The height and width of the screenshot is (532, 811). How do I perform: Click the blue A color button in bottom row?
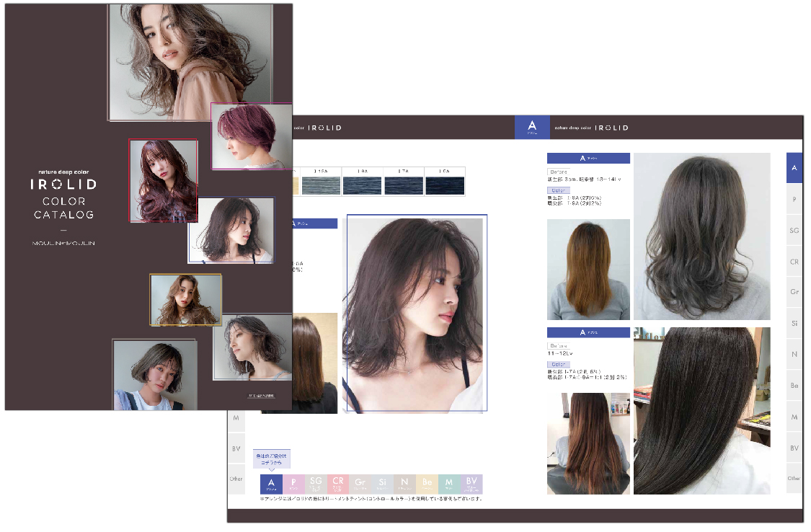[x=271, y=484]
